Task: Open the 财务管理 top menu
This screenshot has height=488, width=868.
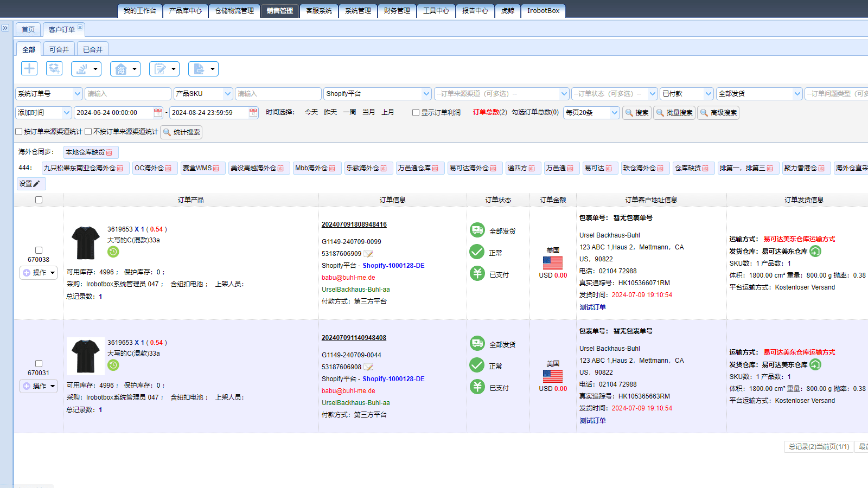Action: pyautogui.click(x=397, y=11)
